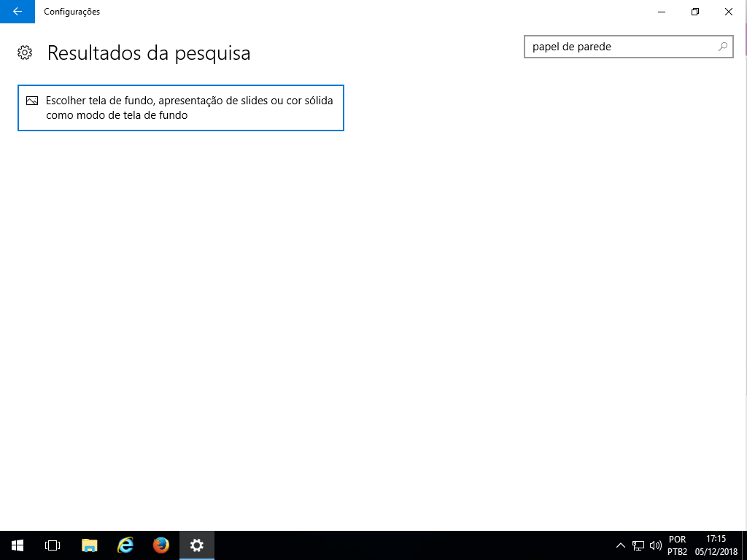Click the Show desktop strip at taskbar end
This screenshot has height=560, width=747.
point(744,545)
